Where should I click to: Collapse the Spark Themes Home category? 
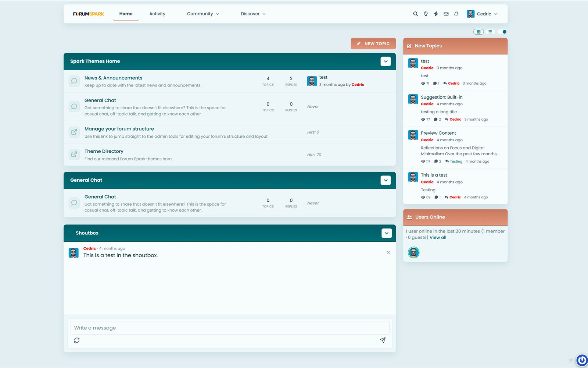click(x=386, y=61)
